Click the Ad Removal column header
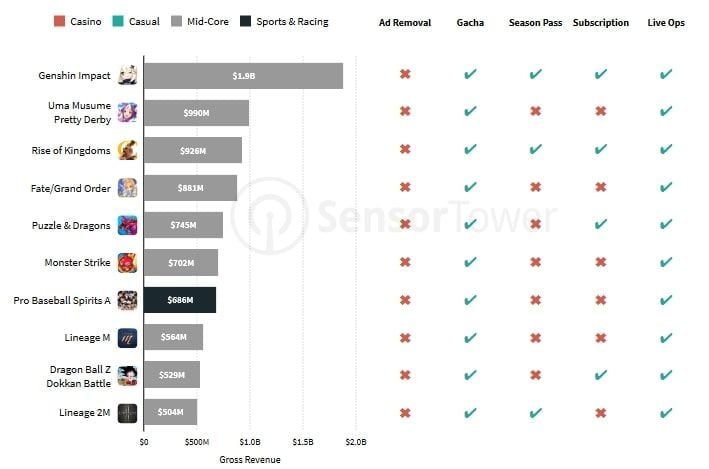The height and width of the screenshot is (469, 709). (405, 23)
